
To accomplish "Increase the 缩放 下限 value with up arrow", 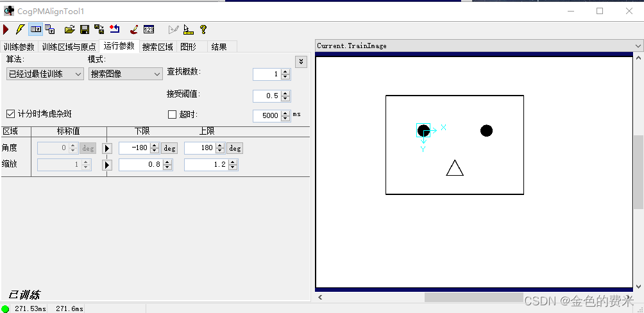I will [x=167, y=162].
